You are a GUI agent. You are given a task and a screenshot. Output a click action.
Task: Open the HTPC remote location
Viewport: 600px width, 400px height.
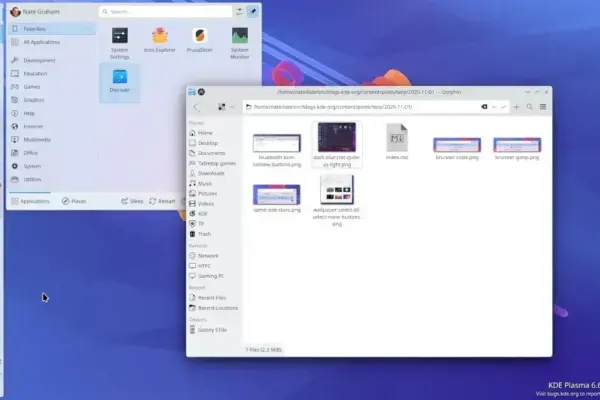tap(214, 266)
